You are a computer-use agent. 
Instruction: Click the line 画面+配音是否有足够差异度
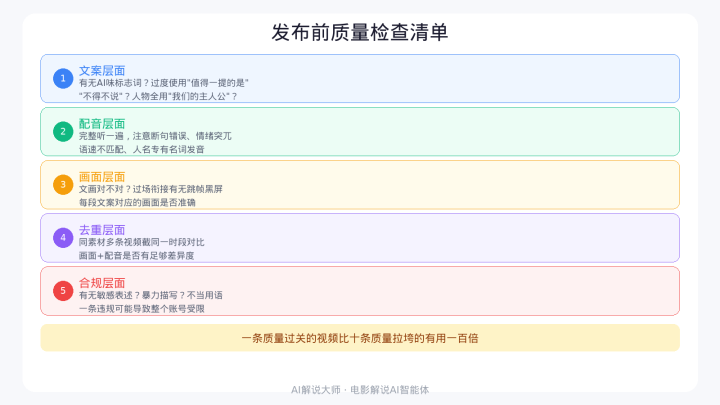(136, 255)
